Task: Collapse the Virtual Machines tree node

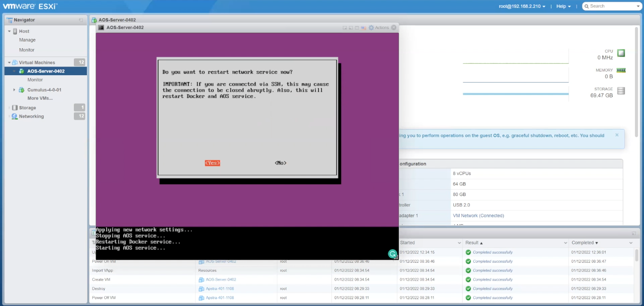Action: pos(9,63)
